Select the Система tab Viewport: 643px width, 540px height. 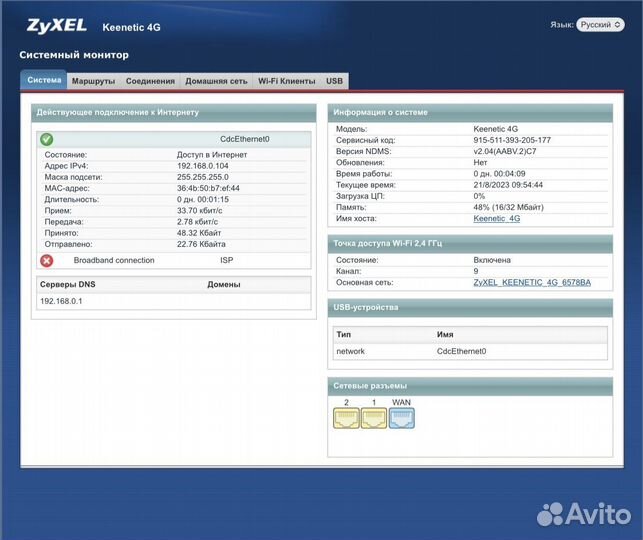[x=44, y=81]
